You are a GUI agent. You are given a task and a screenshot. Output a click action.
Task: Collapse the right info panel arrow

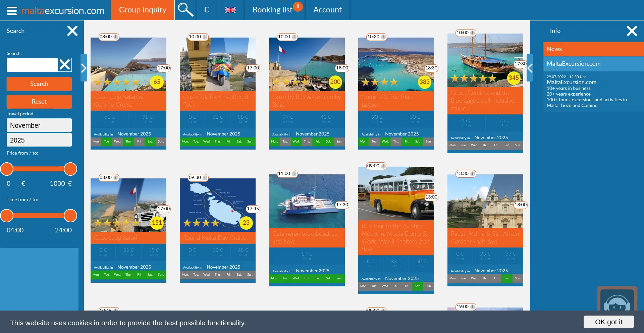(530, 68)
